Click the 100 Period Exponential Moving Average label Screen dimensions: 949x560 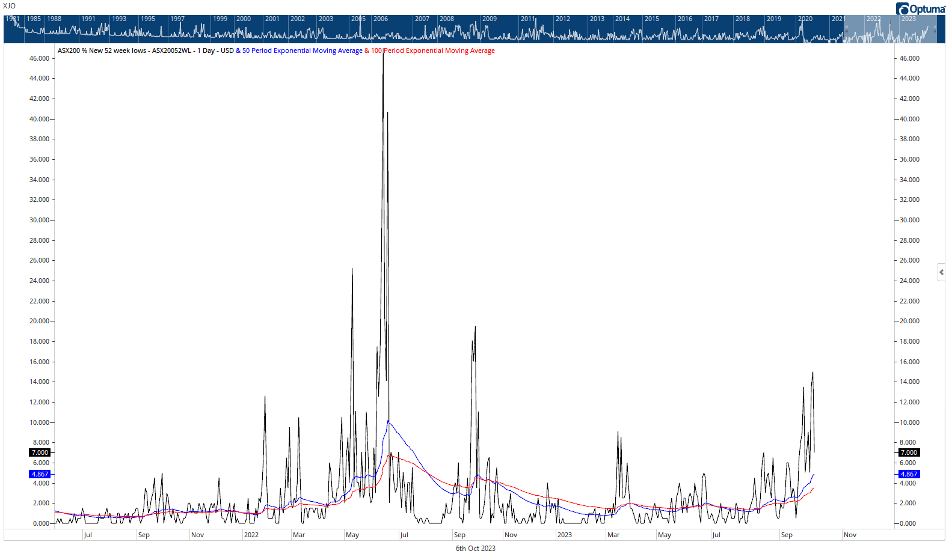coord(433,51)
